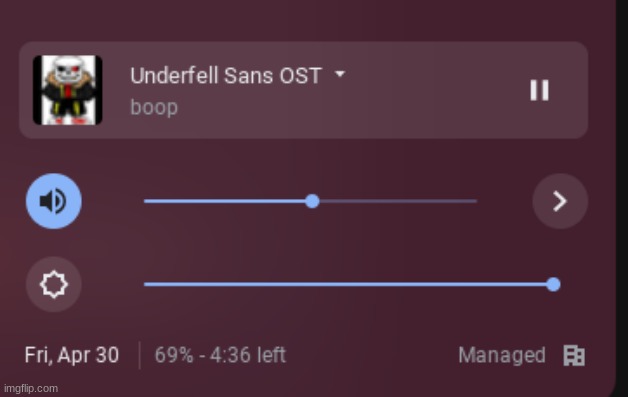
Task: Lower volume by clicking the filled blue track
Action: (224, 201)
